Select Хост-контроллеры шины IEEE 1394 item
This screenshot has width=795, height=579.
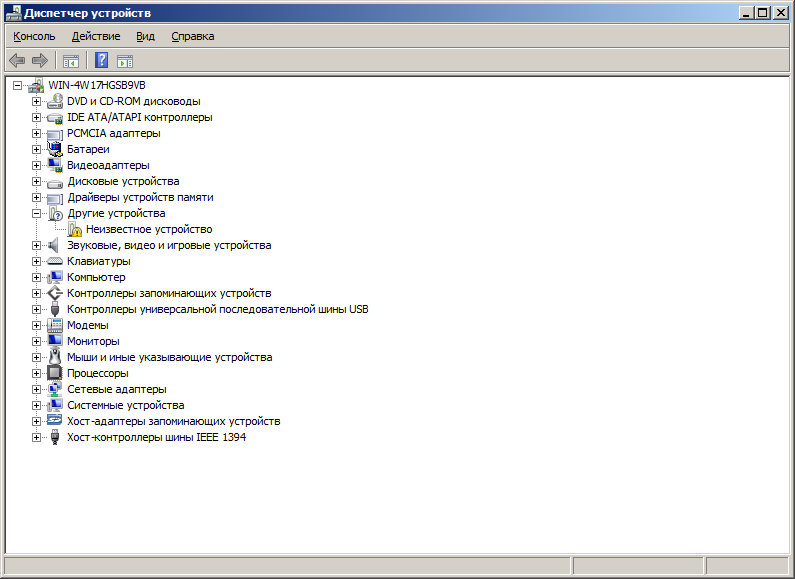tap(156, 437)
